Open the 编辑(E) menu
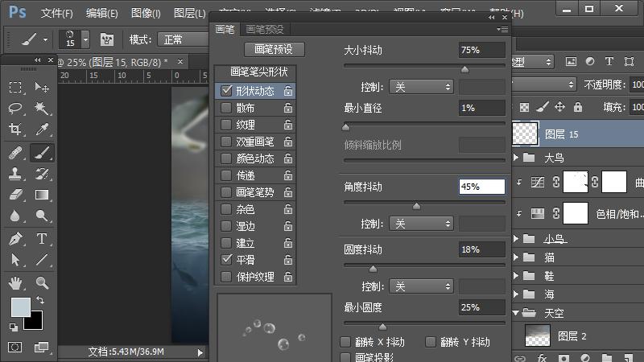This screenshot has height=362, width=644. (x=102, y=13)
